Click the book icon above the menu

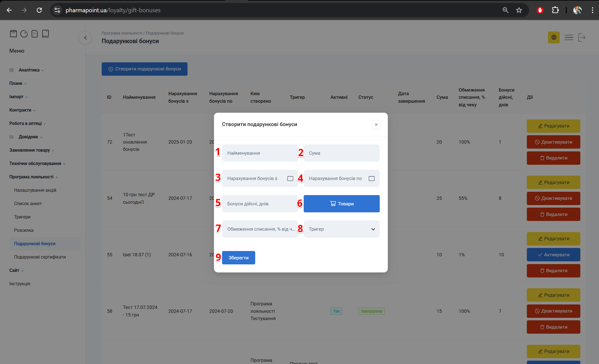45,34
